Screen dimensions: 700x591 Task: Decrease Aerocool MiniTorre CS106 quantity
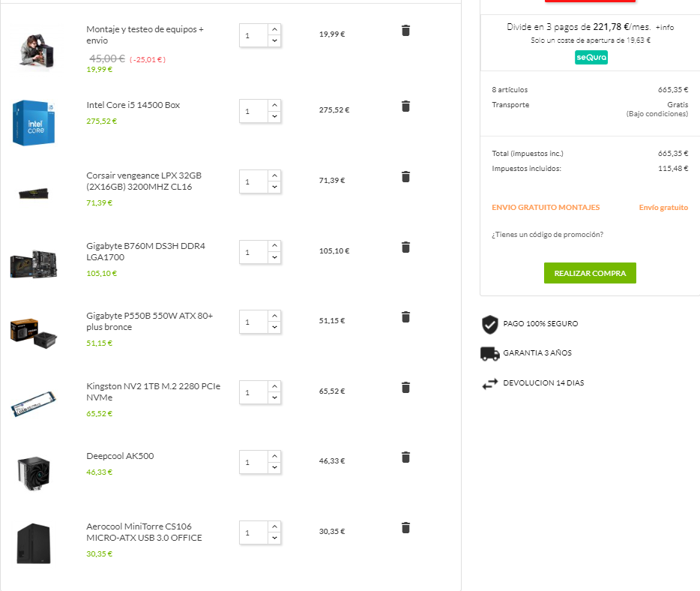coord(274,538)
